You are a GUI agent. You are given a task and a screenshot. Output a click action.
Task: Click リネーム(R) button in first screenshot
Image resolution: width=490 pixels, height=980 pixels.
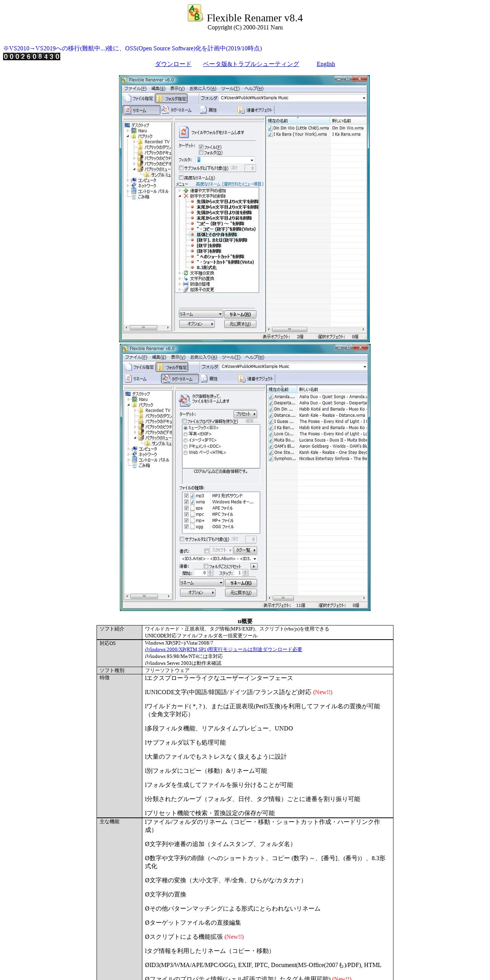coord(240,314)
